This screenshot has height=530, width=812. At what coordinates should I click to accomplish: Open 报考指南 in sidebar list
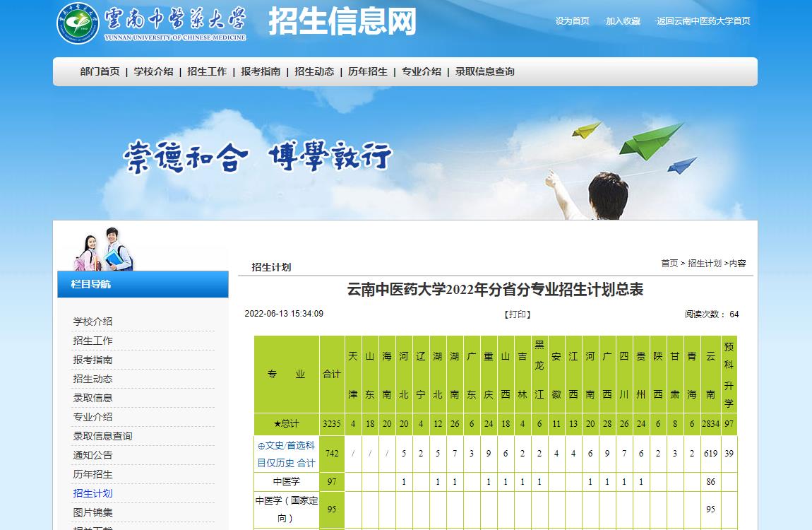[92, 360]
